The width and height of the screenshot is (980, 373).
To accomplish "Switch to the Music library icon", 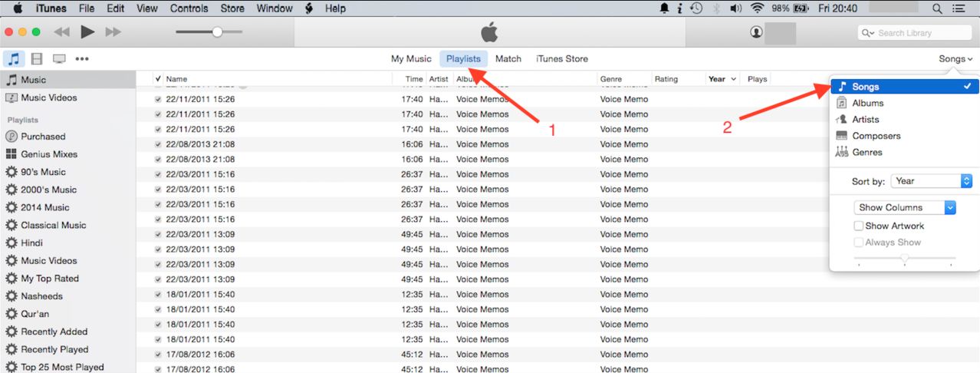I will tap(14, 59).
